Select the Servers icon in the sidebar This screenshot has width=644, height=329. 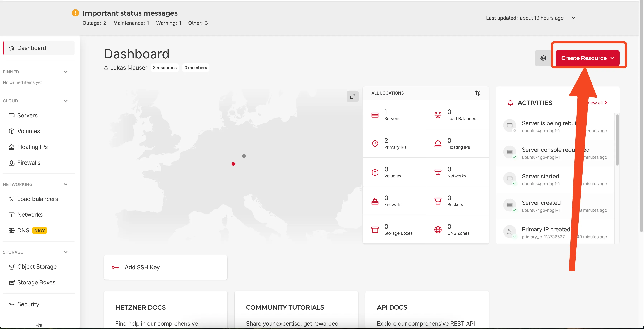coord(11,115)
